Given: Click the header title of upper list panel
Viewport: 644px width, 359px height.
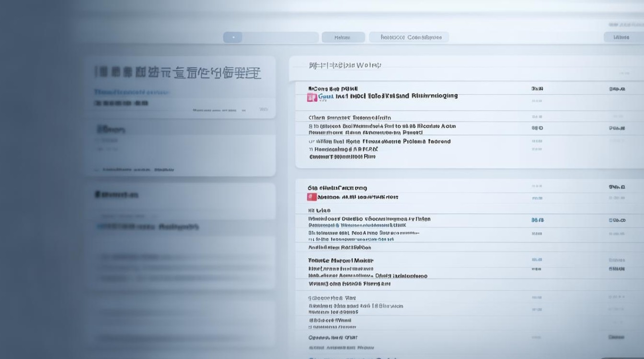Looking at the screenshot, I should [345, 65].
